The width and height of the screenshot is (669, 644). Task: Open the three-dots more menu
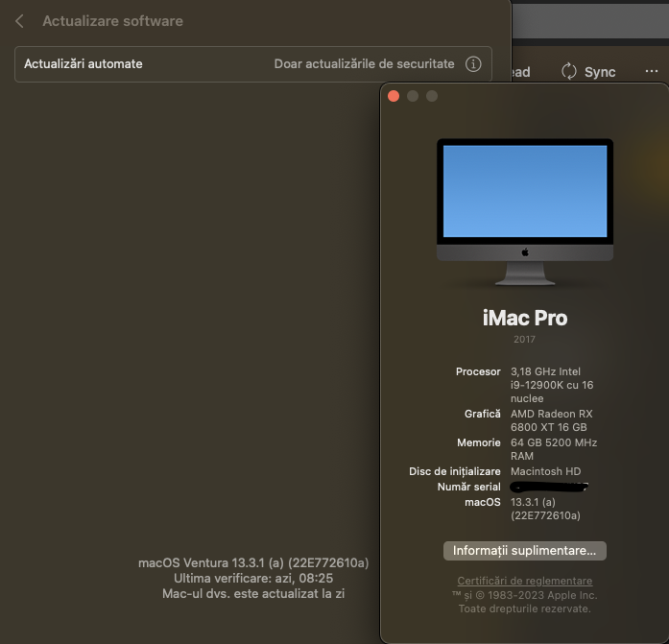click(651, 71)
